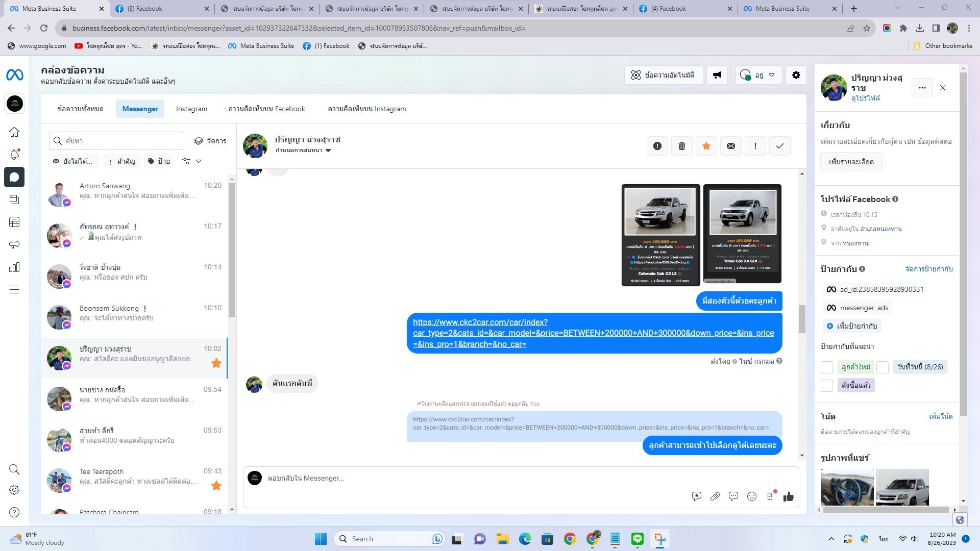Viewport: 980px width, 551px height.
Task: Open inbox settings gear icon
Action: click(x=796, y=75)
